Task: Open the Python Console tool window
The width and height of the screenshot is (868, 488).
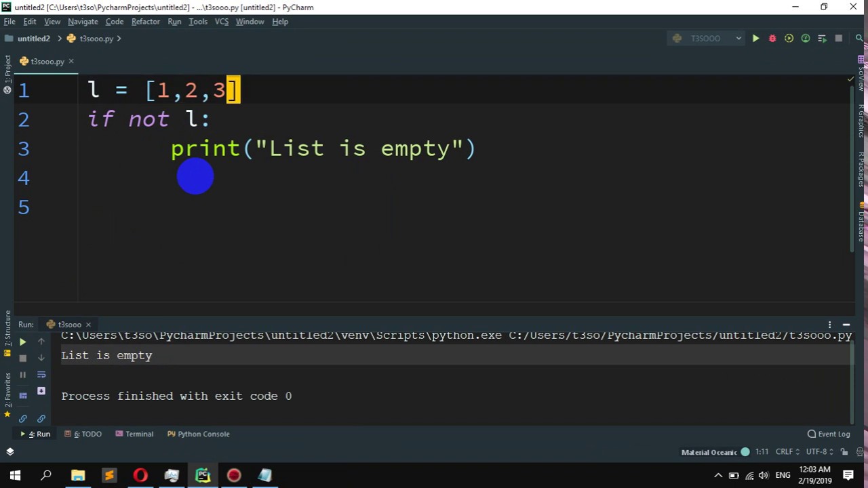Action: click(x=199, y=434)
